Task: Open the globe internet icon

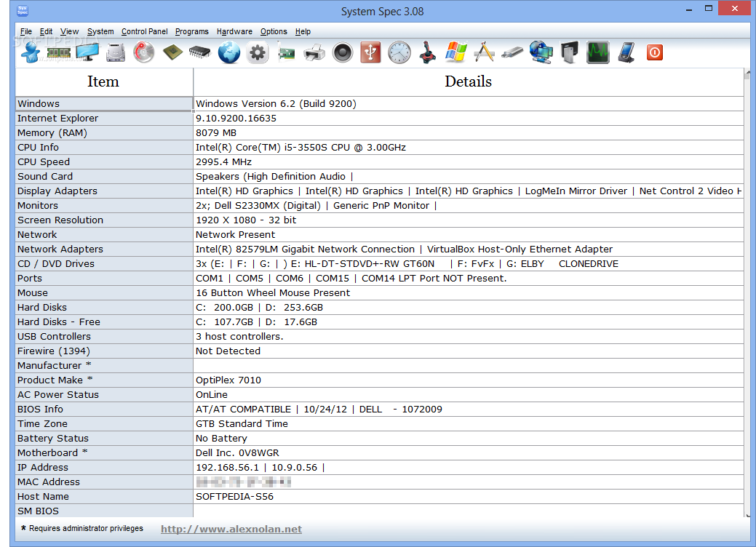Action: coord(229,52)
